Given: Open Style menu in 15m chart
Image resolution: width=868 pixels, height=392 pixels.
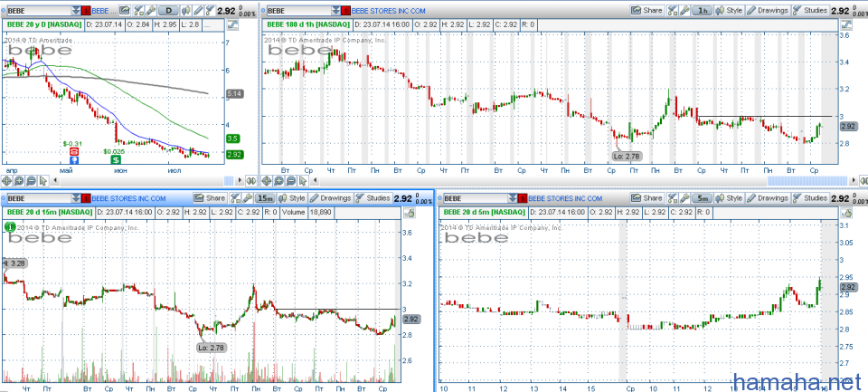Looking at the screenshot, I should tap(292, 198).
